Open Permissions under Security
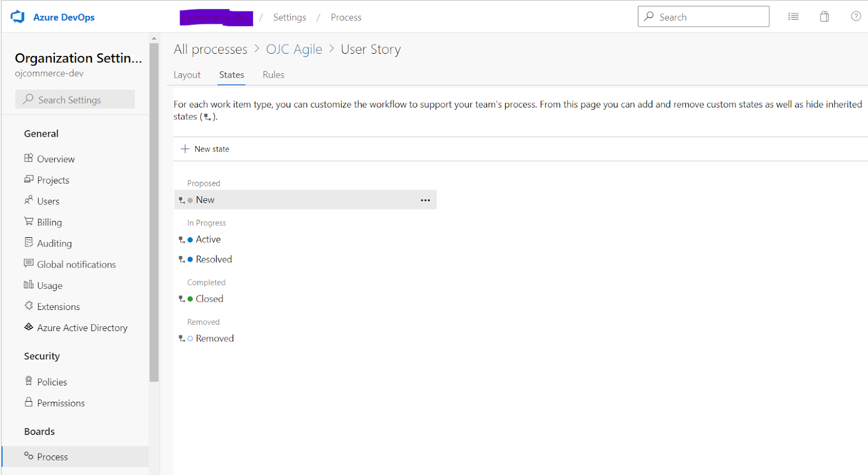The height and width of the screenshot is (475, 868). point(61,403)
